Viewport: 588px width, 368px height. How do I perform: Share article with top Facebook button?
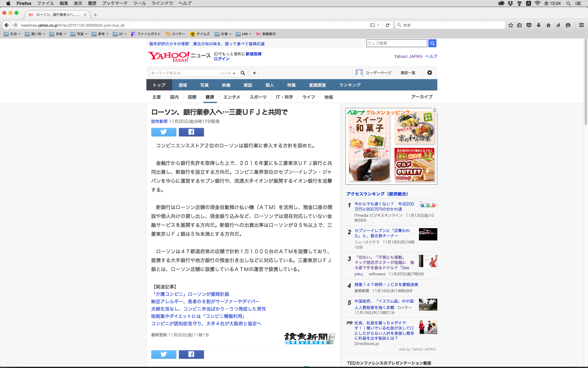(x=191, y=132)
